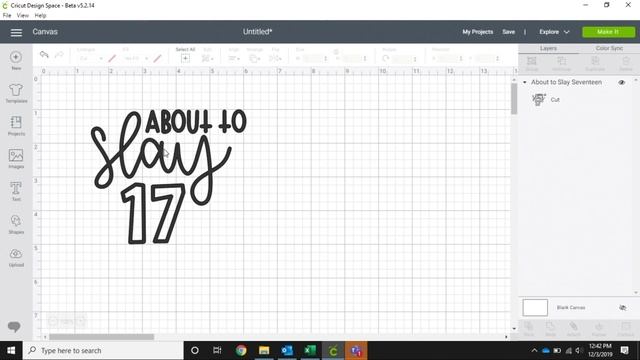Open the Help menu
Image resolution: width=640 pixels, height=360 pixels.
point(40,16)
